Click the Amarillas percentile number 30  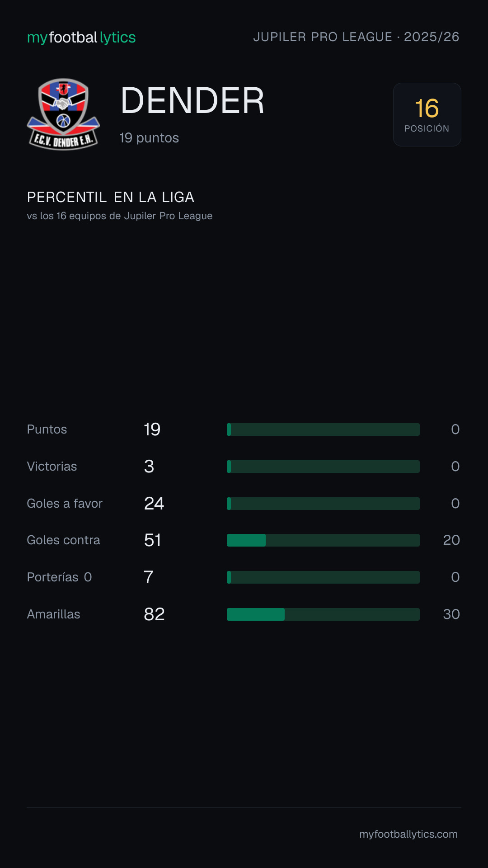(451, 614)
